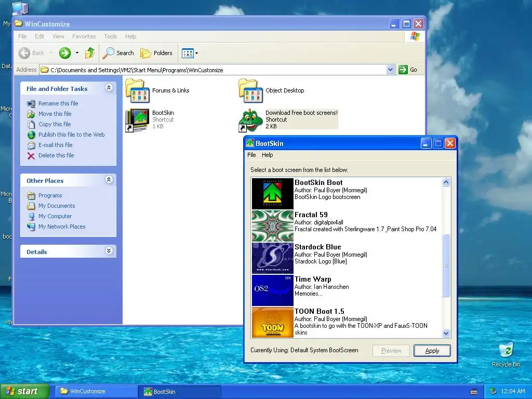The height and width of the screenshot is (399, 532).
Task: Click the Go button next to Address
Action: (408, 70)
